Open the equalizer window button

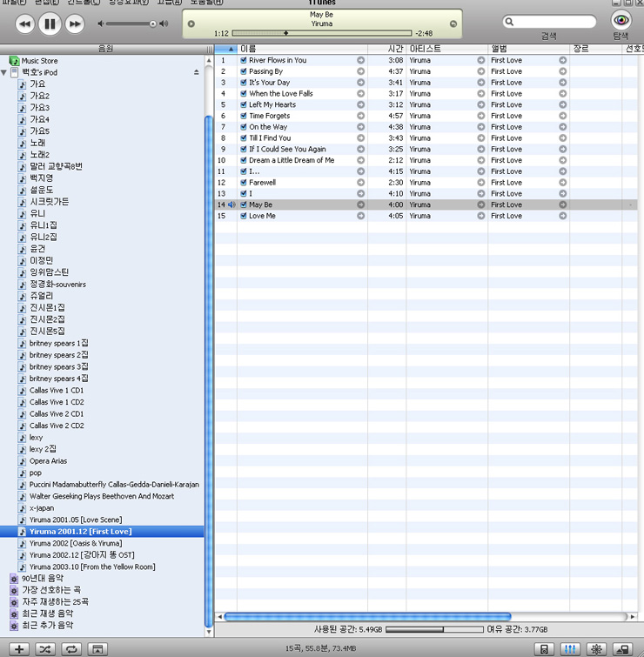[x=570, y=649]
